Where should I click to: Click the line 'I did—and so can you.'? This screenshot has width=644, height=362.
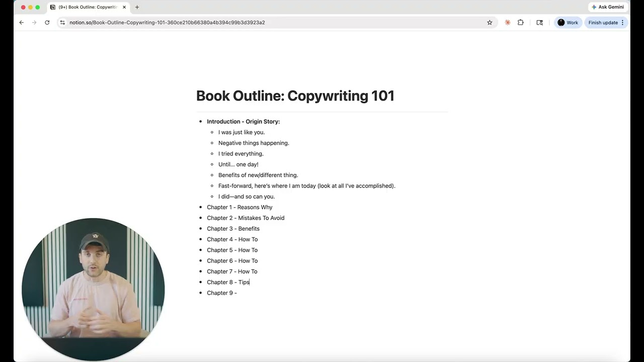[x=247, y=197]
